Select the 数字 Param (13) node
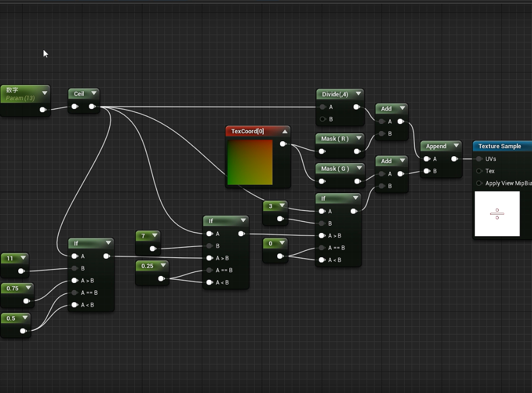The image size is (532, 393). (21, 94)
